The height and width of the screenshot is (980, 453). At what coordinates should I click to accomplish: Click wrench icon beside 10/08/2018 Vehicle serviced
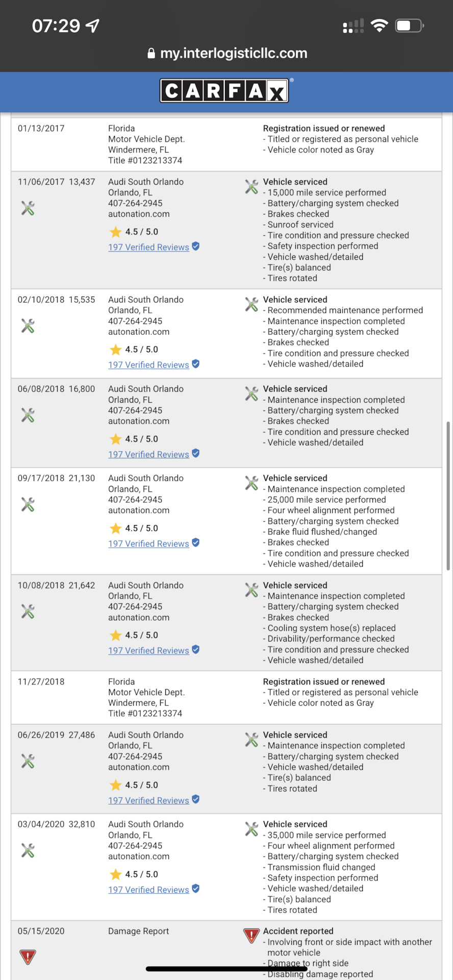(251, 590)
